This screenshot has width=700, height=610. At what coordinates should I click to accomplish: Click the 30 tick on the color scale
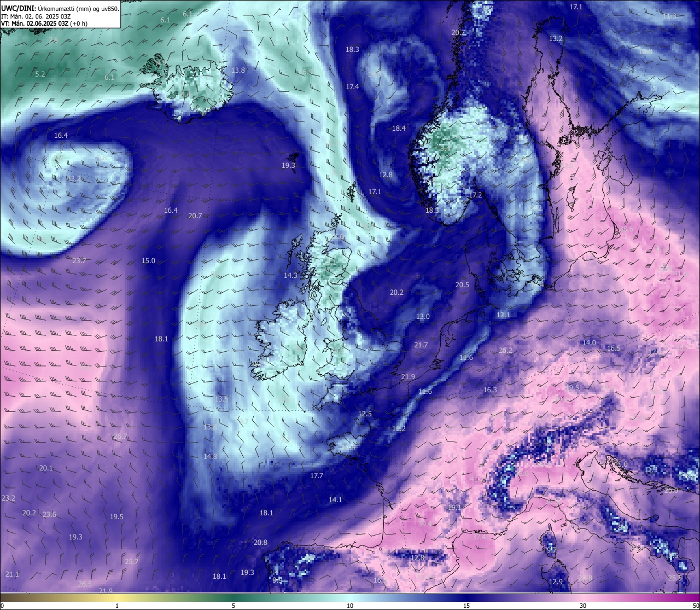[x=583, y=606]
